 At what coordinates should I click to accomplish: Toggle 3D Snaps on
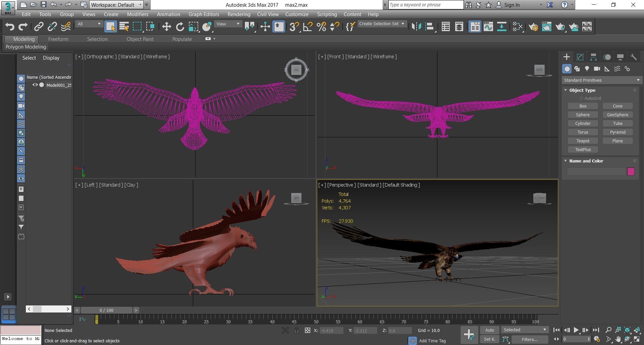point(294,26)
